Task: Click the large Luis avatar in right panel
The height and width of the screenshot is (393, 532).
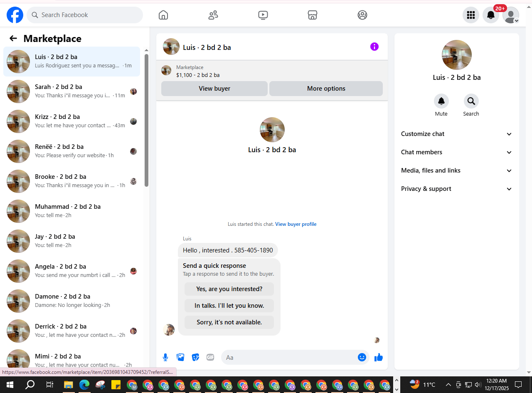Action: click(457, 55)
